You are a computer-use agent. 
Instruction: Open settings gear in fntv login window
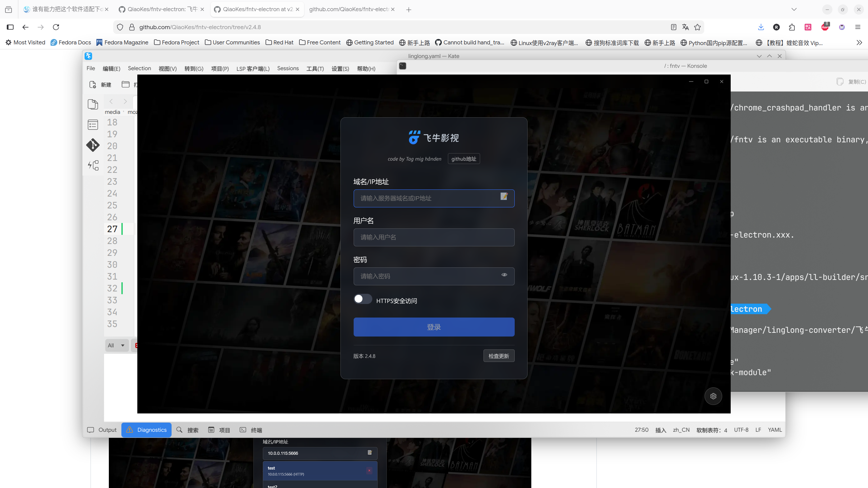coord(713,396)
